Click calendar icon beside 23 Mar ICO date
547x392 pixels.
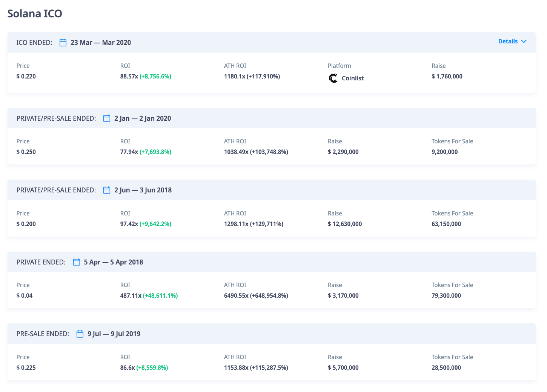tap(63, 43)
